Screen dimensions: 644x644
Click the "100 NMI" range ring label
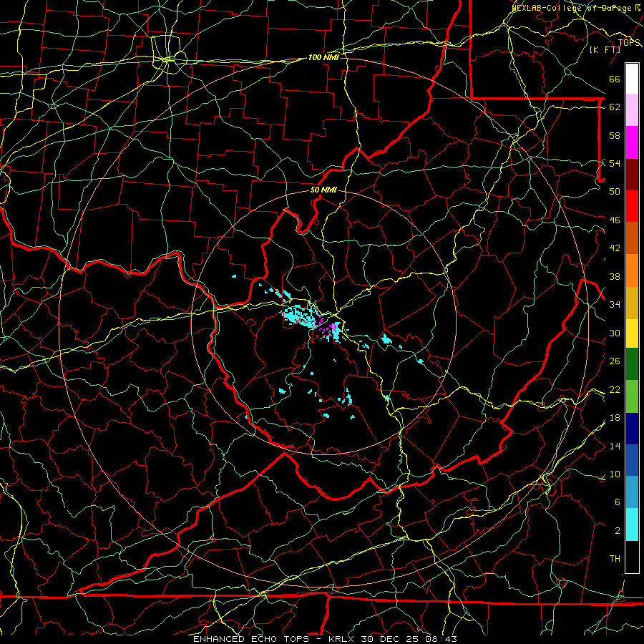point(323,57)
